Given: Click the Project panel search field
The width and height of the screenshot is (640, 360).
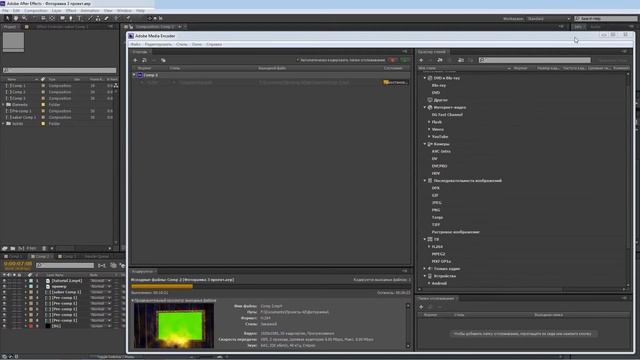Looking at the screenshot, I should pos(60,70).
